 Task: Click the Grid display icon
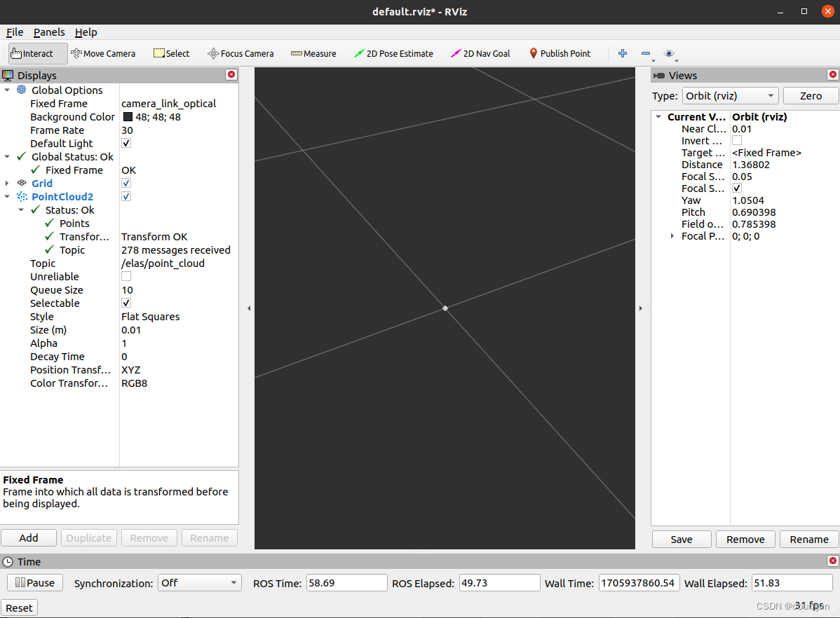click(22, 183)
